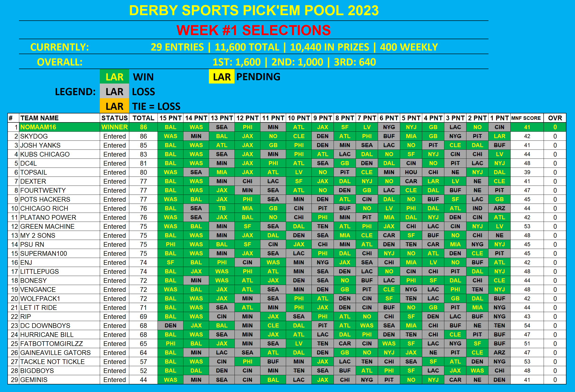Click the 15 PNT column header
Viewport: 575px width, 392px height.
point(170,118)
